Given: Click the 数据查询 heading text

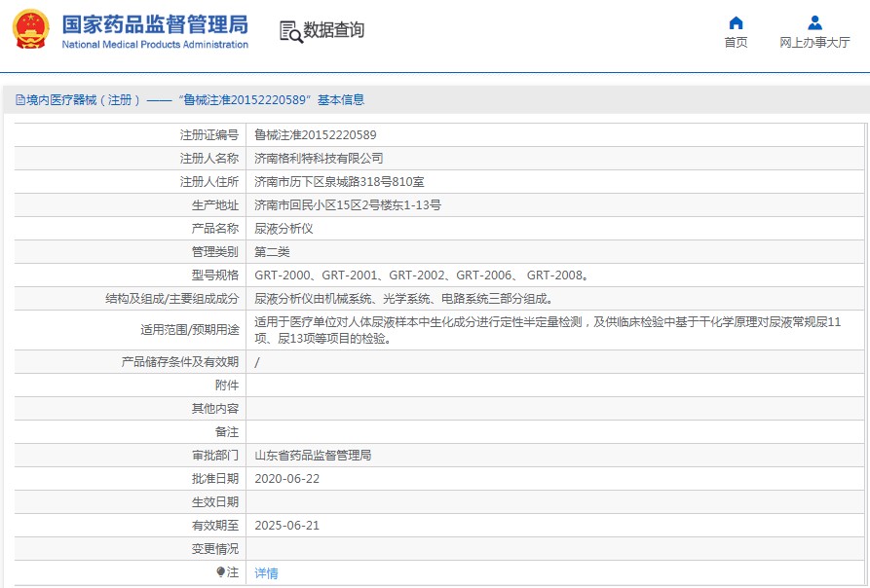Looking at the screenshot, I should (333, 30).
